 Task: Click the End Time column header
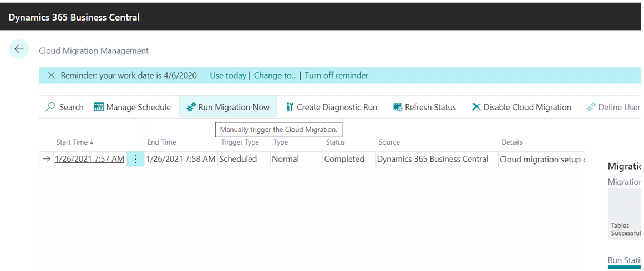pos(161,142)
